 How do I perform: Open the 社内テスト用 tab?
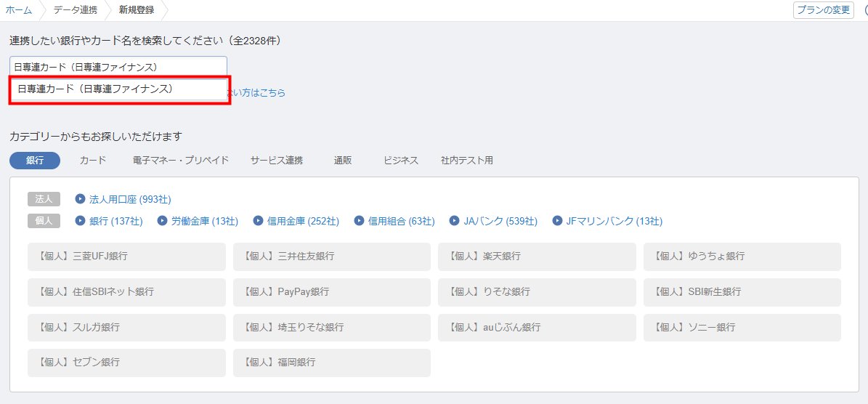(x=466, y=161)
